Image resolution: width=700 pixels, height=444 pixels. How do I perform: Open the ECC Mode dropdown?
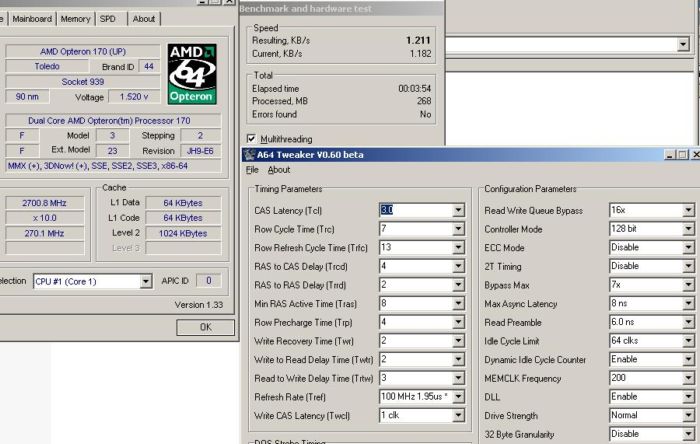pos(688,248)
